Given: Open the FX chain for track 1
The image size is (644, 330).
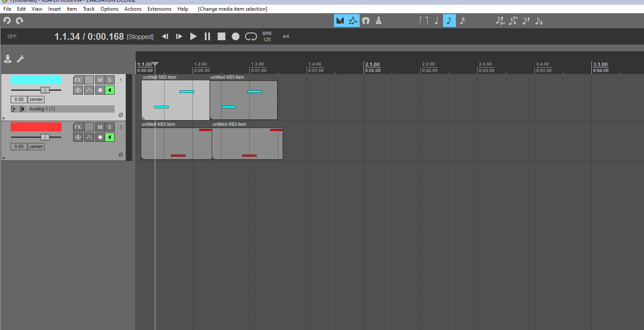Looking at the screenshot, I should pos(78,80).
